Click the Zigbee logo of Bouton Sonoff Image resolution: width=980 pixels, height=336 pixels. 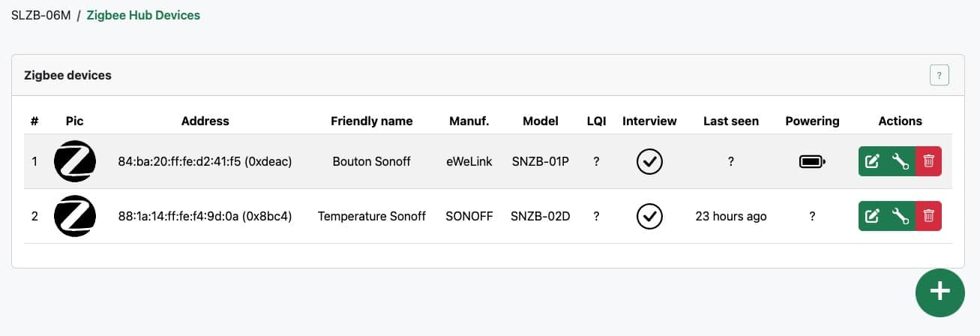point(75,161)
